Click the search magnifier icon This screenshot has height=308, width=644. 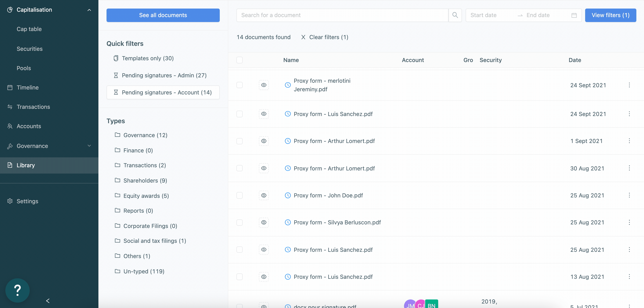[455, 15]
